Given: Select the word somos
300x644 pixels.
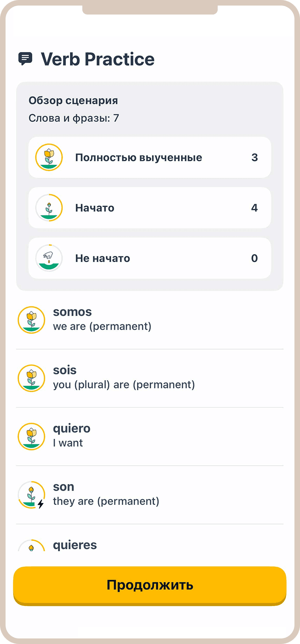Looking at the screenshot, I should point(72,312).
